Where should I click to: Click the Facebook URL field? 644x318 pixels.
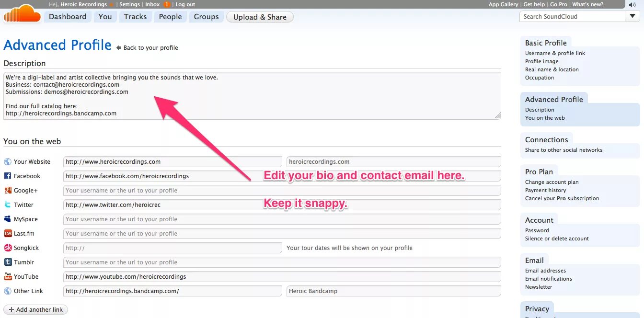[x=282, y=176]
